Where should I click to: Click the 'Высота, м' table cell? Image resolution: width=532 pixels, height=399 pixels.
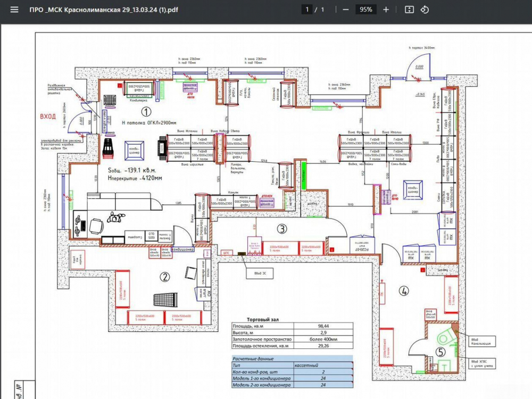pyautogui.click(x=263, y=332)
